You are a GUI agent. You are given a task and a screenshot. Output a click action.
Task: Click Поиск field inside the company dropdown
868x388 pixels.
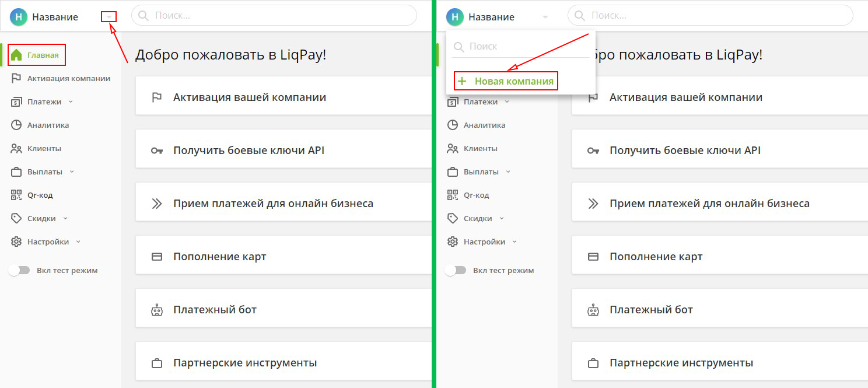point(520,46)
